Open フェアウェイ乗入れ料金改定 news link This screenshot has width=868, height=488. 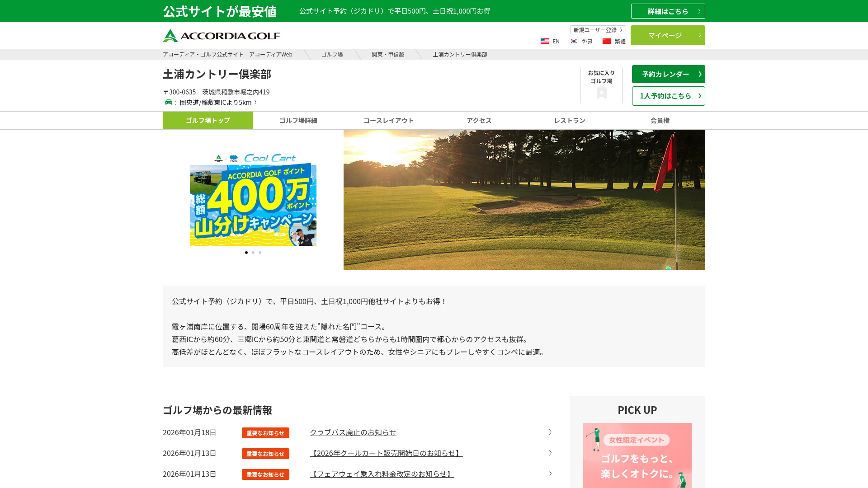pos(382,474)
